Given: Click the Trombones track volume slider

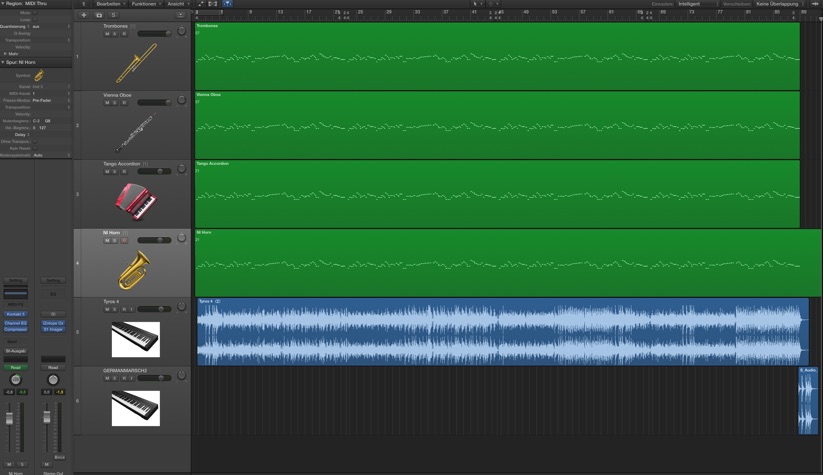Looking at the screenshot, I should point(154,34).
